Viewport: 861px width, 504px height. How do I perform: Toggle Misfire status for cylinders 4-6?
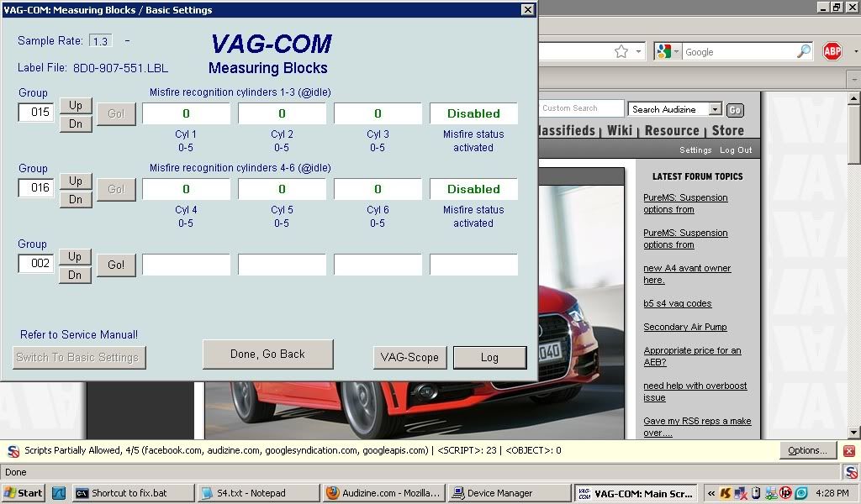(x=473, y=189)
